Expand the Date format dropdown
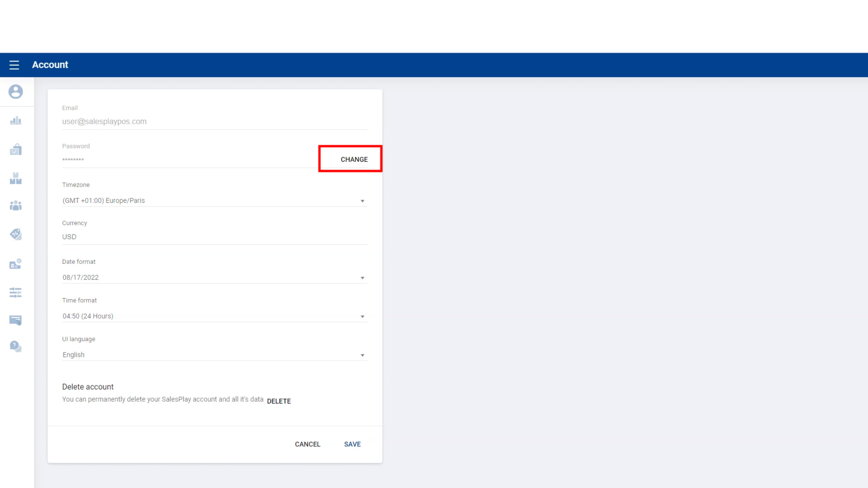This screenshot has width=868, height=488. pos(215,277)
